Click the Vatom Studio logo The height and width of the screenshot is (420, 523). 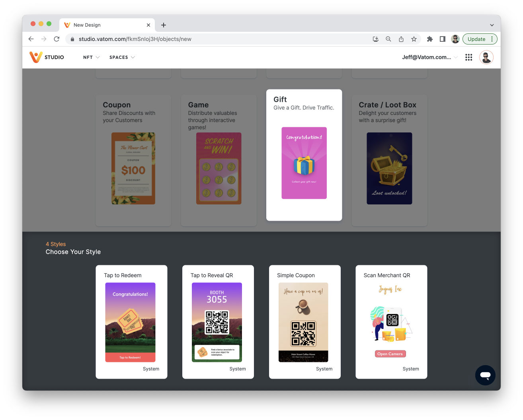tap(47, 57)
